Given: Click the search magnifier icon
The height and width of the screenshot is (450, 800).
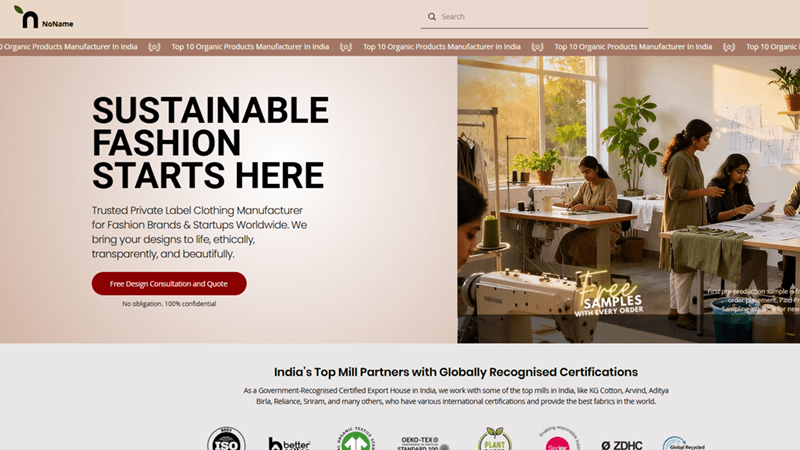Looking at the screenshot, I should tap(432, 17).
